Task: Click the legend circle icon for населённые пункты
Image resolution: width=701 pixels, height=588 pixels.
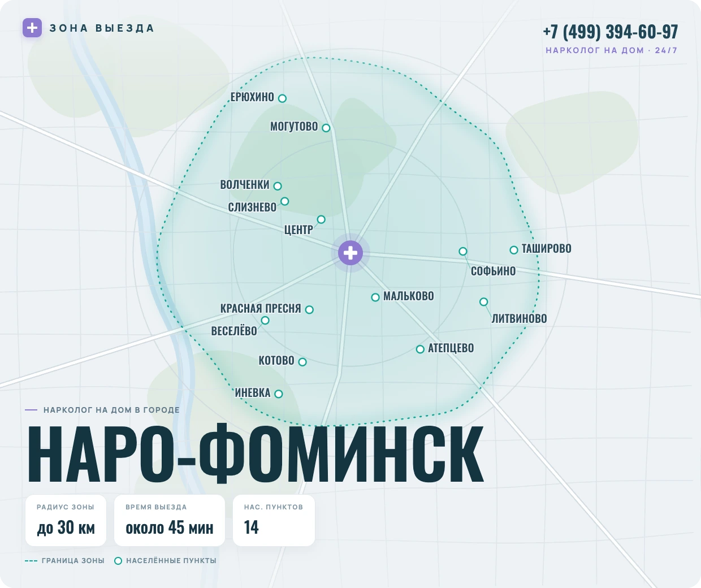Action: pyautogui.click(x=118, y=561)
